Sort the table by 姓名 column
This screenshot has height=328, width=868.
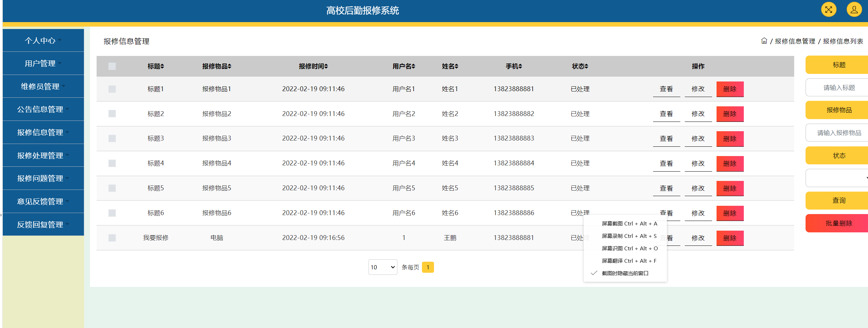tap(450, 66)
